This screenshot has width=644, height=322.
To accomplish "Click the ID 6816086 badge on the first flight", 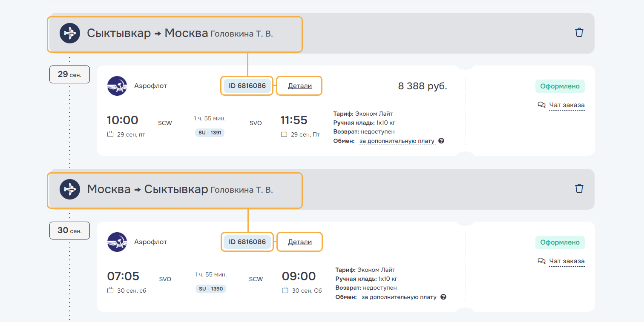I will [x=247, y=86].
